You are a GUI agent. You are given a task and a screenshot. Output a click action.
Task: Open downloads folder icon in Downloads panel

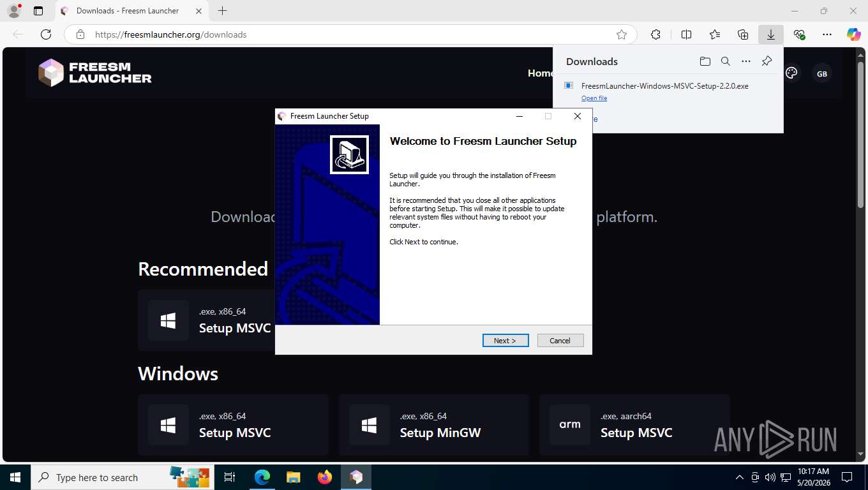click(705, 61)
